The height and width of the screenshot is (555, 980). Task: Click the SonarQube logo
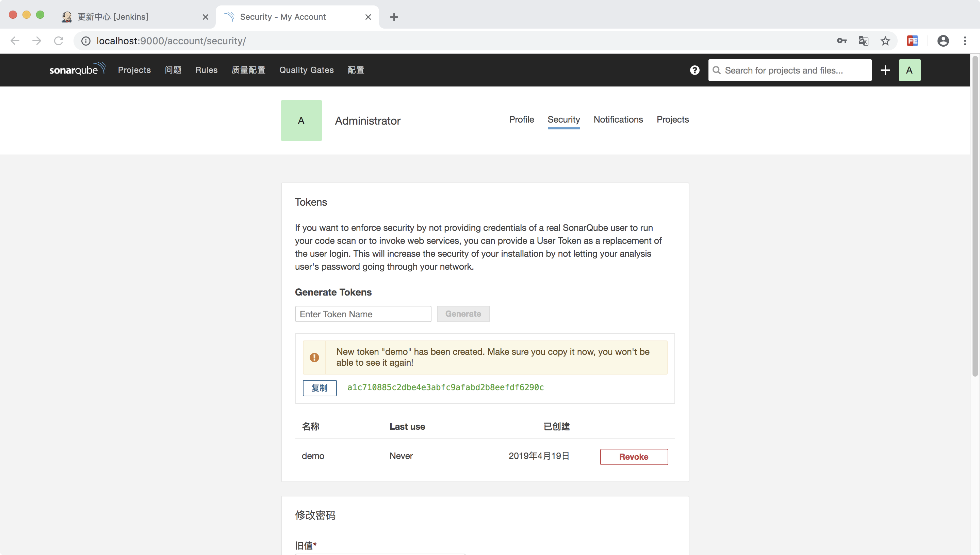pos(77,70)
